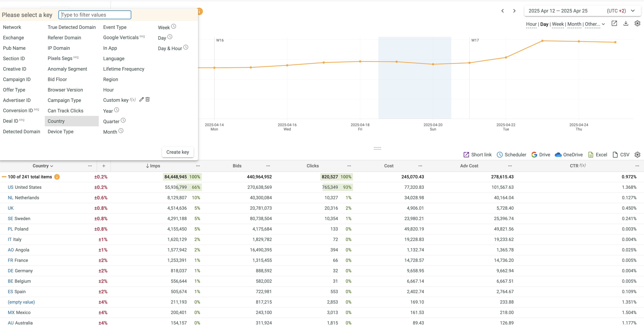
Task: Go to previous date range arrow
Action: pyautogui.click(x=503, y=11)
